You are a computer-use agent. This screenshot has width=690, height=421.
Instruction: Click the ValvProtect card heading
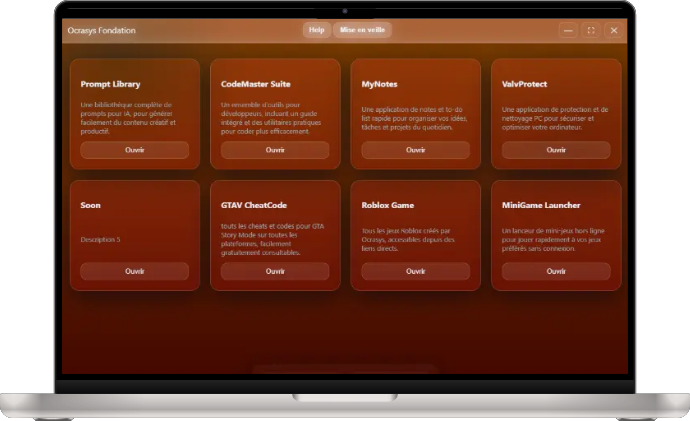[524, 84]
